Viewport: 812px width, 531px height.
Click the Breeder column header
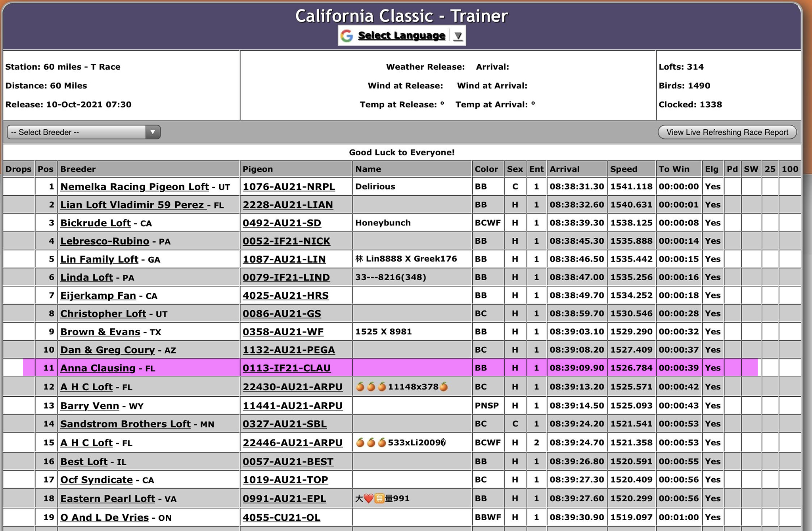[x=78, y=169]
